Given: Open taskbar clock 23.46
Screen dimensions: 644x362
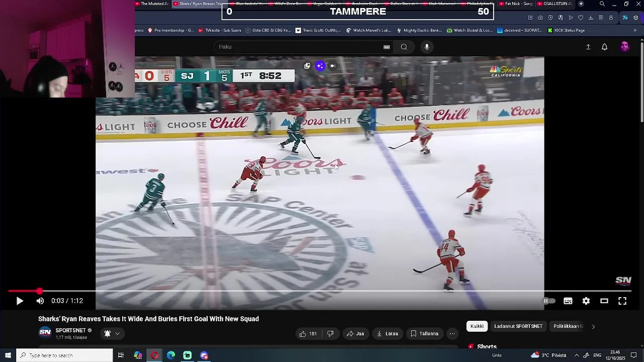Looking at the screenshot, I should pyautogui.click(x=615, y=355).
